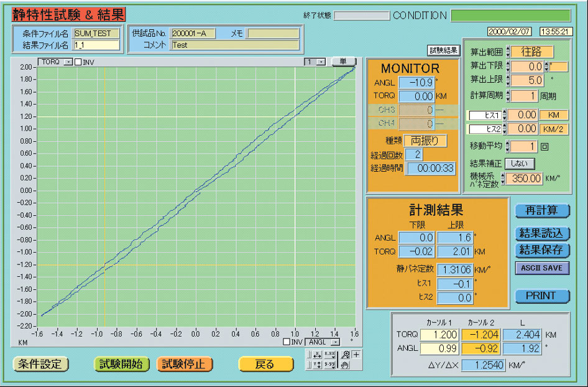
Task: Click the ヒス2 unit KM/2 field
Action: 554,129
